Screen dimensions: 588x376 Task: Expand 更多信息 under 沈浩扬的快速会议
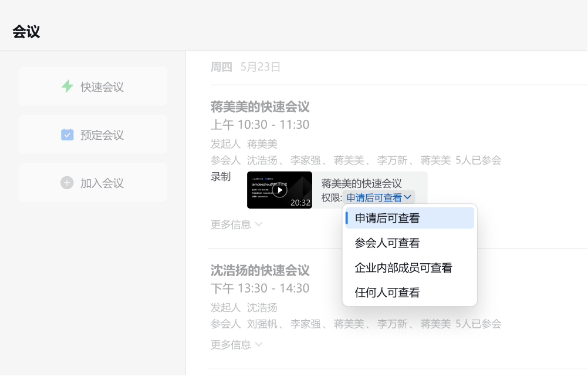(236, 344)
